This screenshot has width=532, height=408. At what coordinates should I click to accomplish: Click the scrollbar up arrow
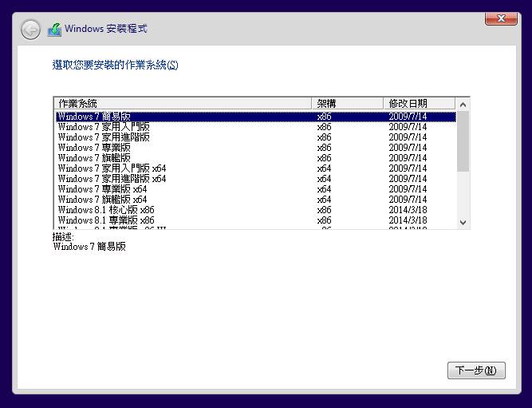point(463,105)
